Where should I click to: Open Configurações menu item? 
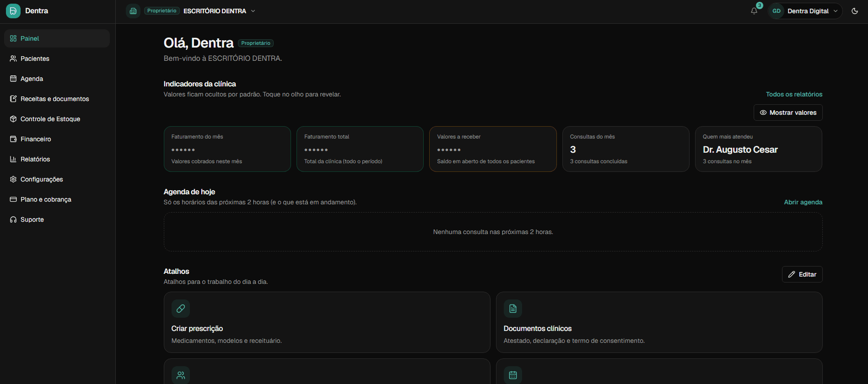point(57,179)
